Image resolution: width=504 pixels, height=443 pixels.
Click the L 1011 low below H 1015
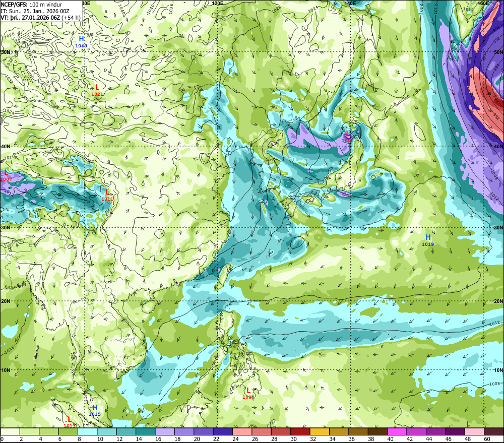point(70,422)
